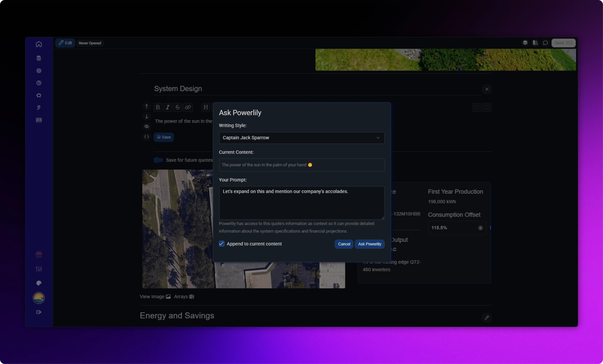Screen dimensions: 603x364
Task: Click the Send button with envelope
Action: (563, 43)
